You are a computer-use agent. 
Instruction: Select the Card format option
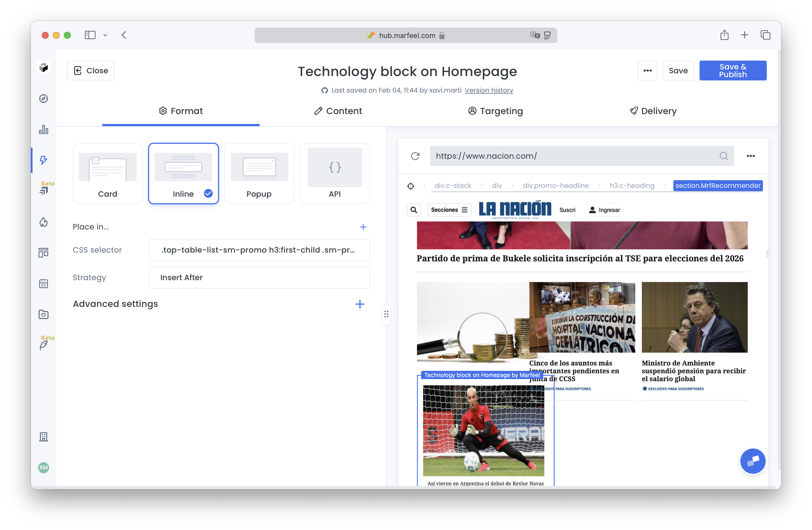point(107,173)
